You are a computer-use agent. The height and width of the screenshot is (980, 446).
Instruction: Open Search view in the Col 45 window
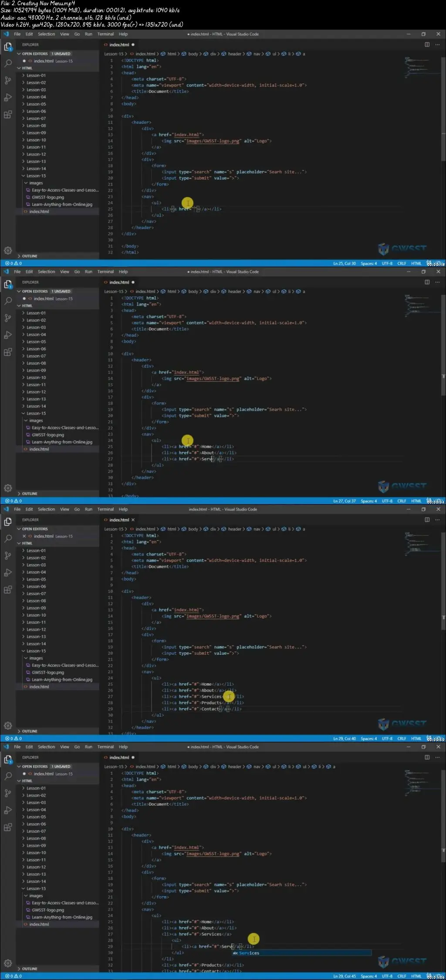click(8, 776)
